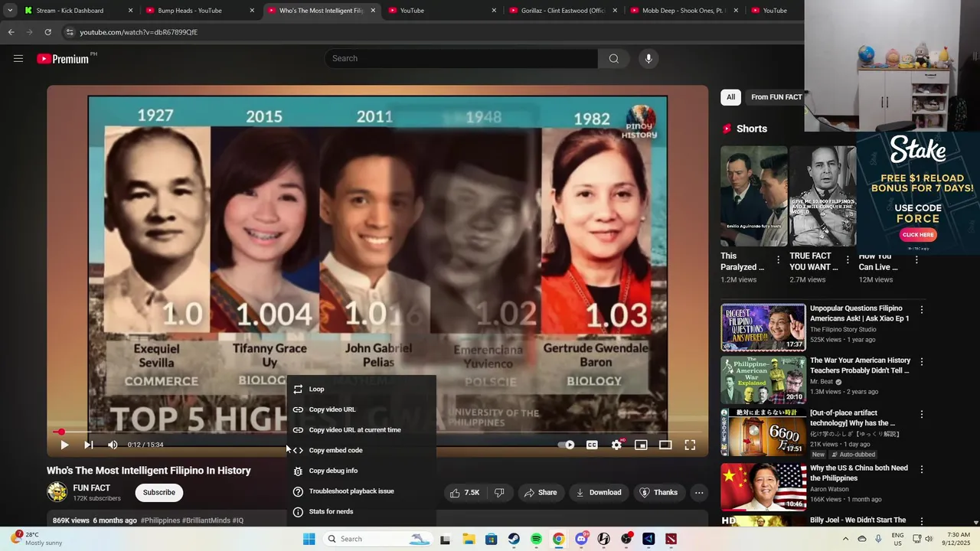Open File Explorer from the taskbar

[x=469, y=539]
